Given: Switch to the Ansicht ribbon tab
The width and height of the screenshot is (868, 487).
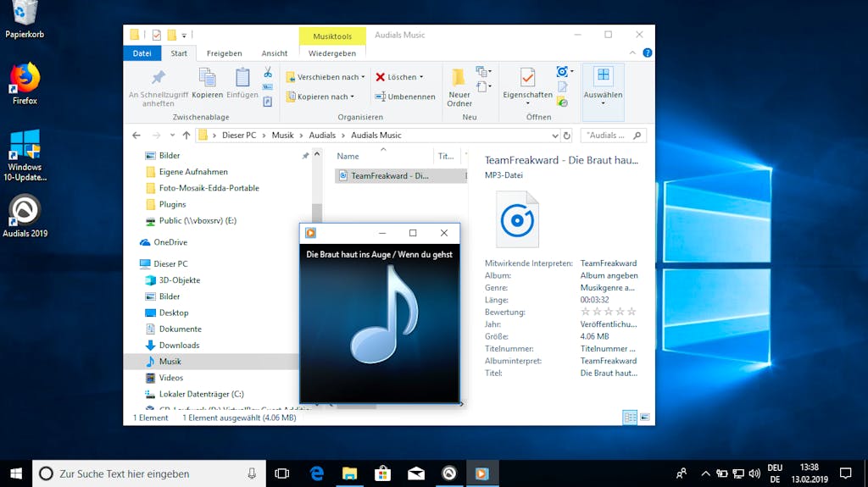Looking at the screenshot, I should point(274,53).
